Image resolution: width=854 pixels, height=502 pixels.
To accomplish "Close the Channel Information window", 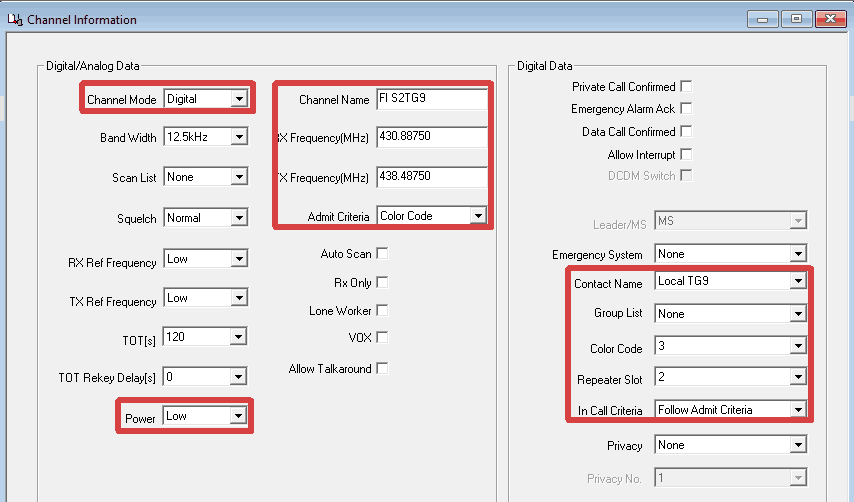I will [x=829, y=18].
